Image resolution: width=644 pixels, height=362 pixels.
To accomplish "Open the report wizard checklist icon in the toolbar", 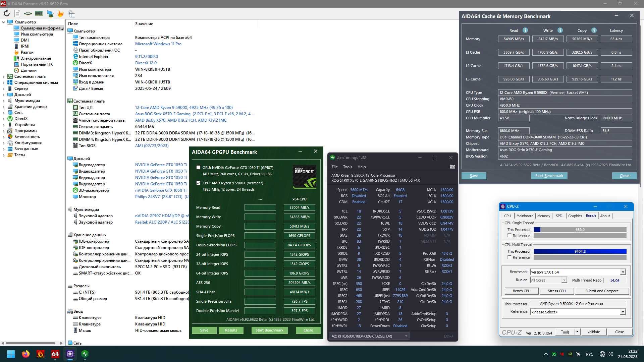I will pyautogui.click(x=71, y=13).
